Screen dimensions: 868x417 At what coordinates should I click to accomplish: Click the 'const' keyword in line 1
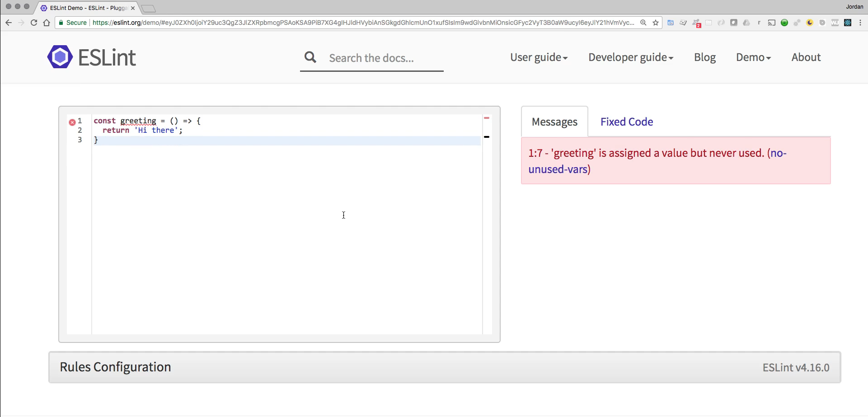105,121
